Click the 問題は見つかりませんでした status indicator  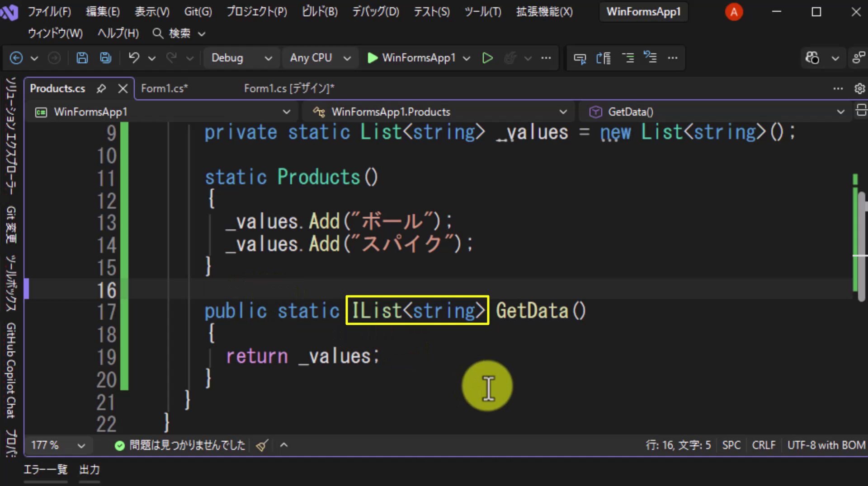180,445
